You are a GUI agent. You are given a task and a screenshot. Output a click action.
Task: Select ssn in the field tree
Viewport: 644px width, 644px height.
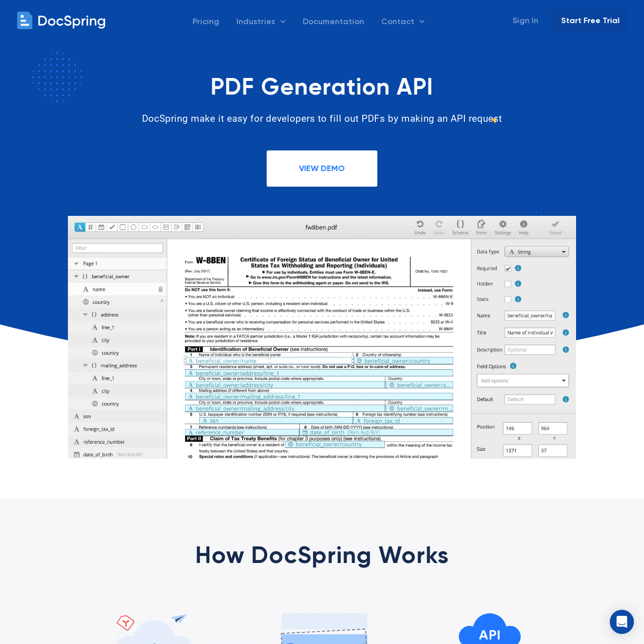117,416
